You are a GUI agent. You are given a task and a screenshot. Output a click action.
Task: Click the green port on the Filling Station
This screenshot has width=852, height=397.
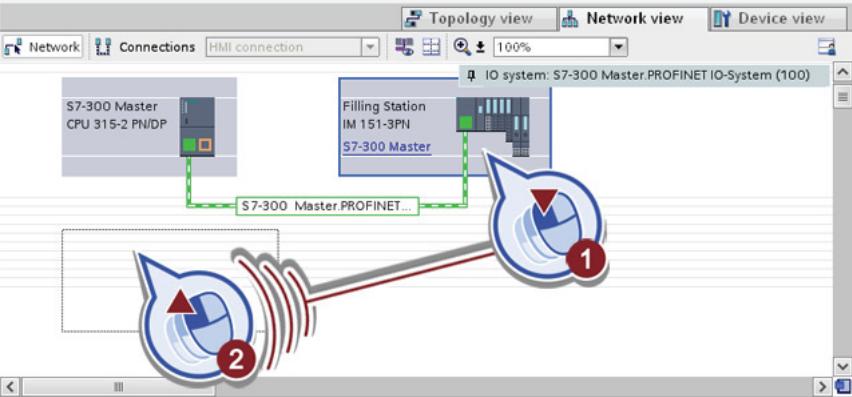click(465, 123)
